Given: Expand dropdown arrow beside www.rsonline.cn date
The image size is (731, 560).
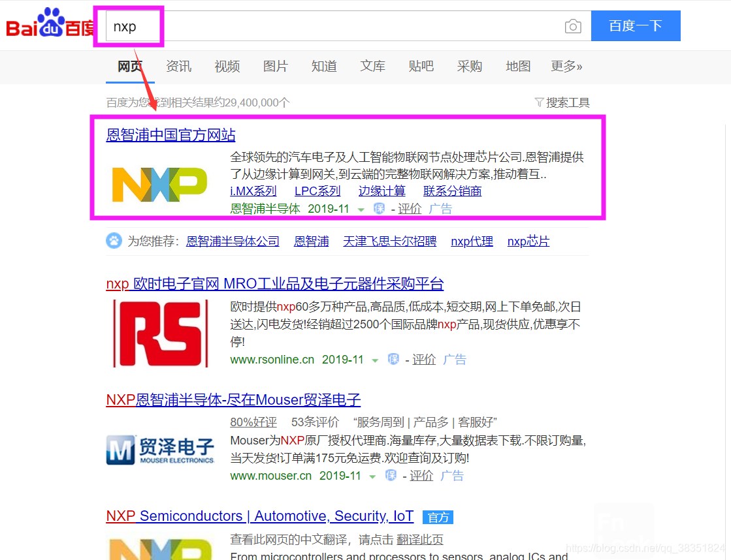Looking at the screenshot, I should (375, 360).
